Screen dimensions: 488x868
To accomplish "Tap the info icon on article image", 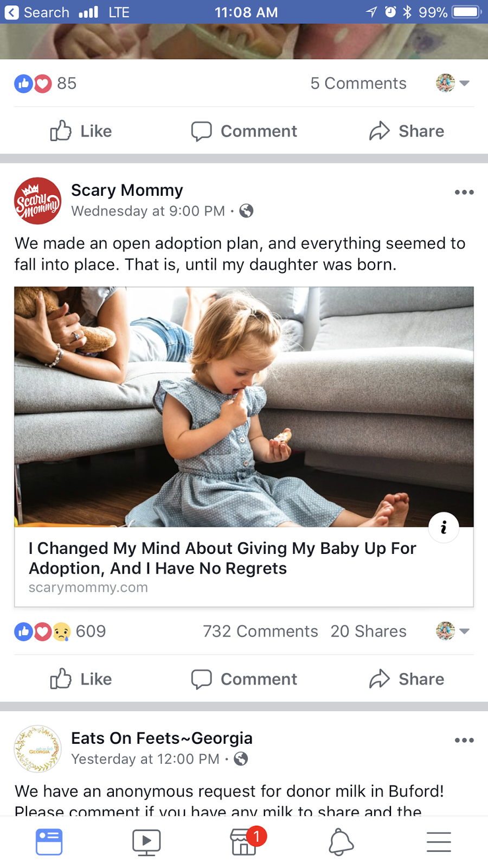I will point(444,527).
